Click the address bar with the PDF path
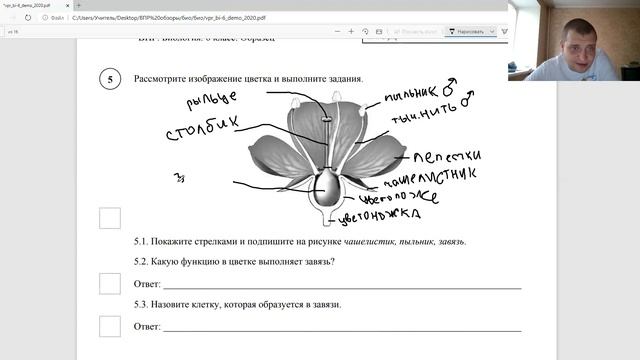640x360 pixels. (x=169, y=18)
